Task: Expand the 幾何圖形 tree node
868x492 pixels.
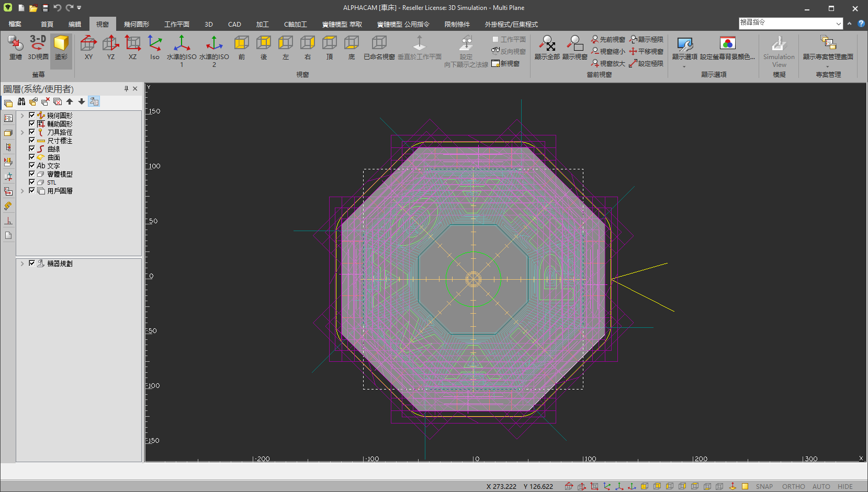Action: [22, 116]
